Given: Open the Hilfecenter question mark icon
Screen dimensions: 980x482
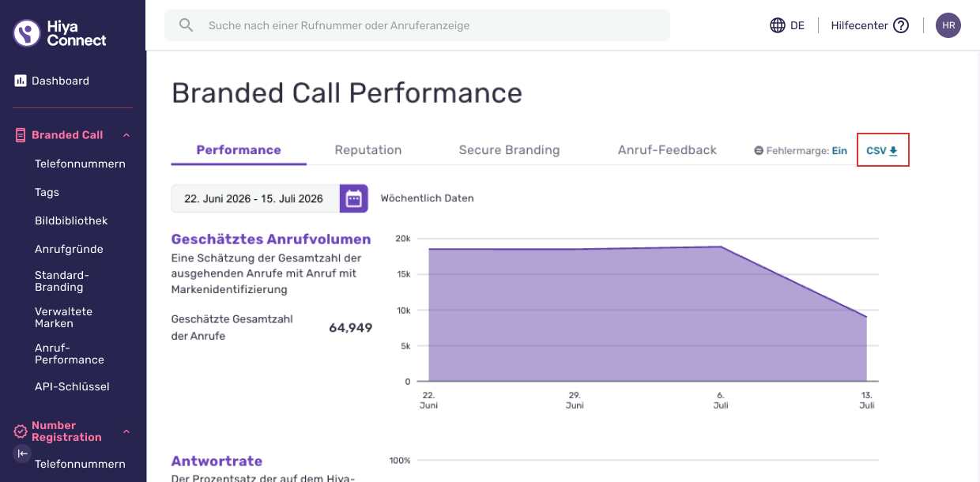Looking at the screenshot, I should [901, 25].
